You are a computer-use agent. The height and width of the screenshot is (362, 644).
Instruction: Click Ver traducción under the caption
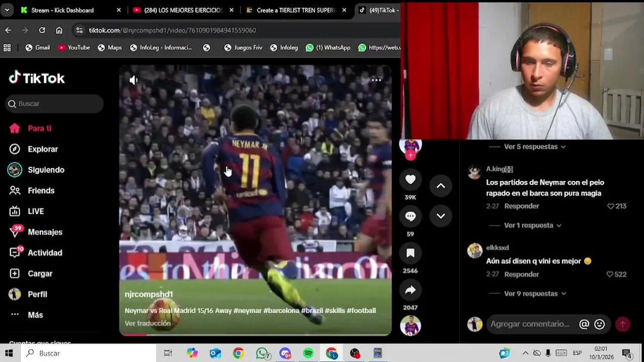147,323
